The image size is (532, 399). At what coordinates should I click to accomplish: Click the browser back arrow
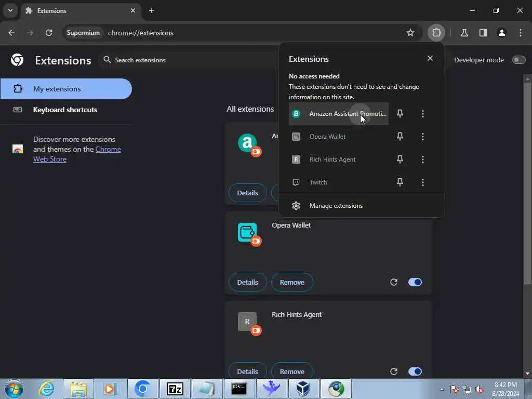[11, 33]
